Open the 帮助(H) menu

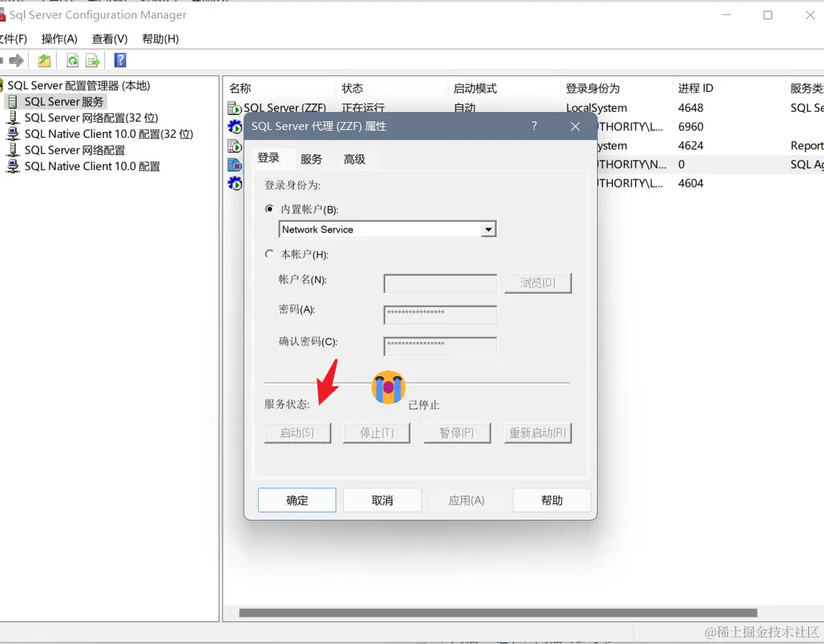click(x=160, y=39)
